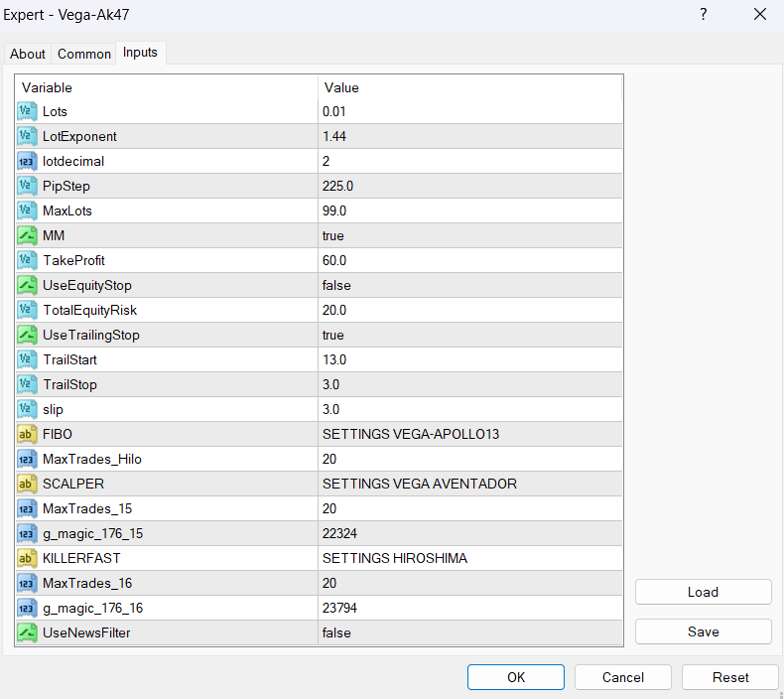Confirm settings with the OK button
This screenshot has width=784, height=699.
516,677
